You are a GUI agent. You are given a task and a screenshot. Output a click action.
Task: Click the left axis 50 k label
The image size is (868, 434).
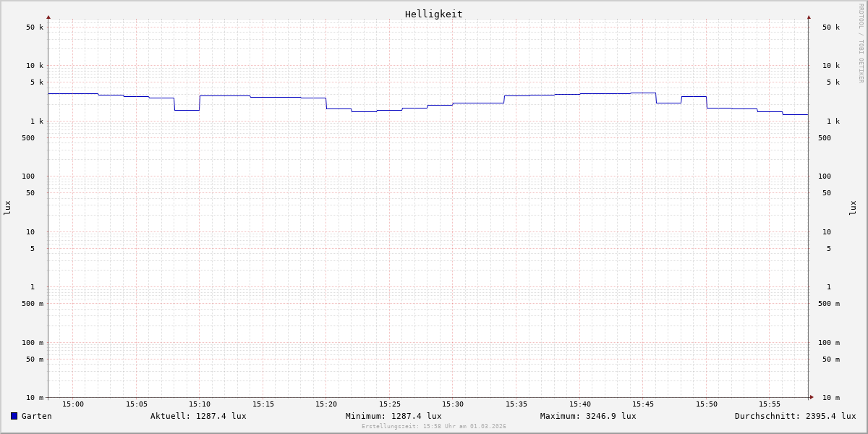35,27
